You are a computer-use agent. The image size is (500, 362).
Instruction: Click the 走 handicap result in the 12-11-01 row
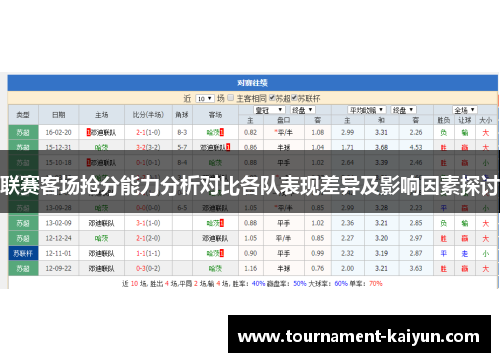(465, 253)
